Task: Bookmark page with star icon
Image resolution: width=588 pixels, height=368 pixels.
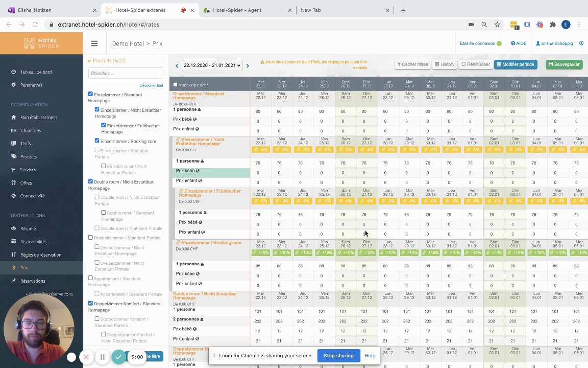Action: (x=497, y=25)
